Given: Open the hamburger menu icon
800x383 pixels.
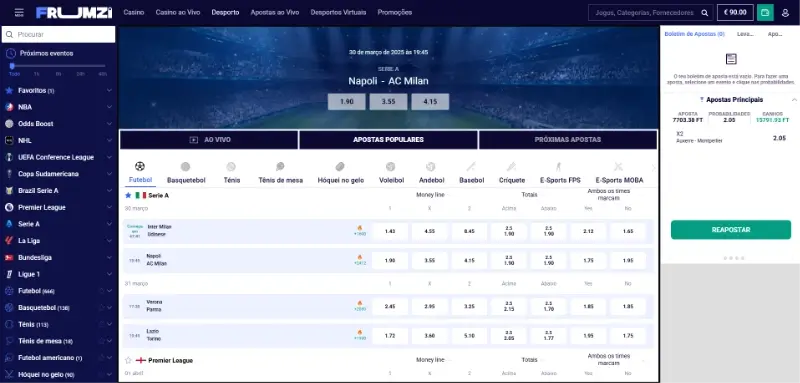Looking at the screenshot, I should click(19, 12).
